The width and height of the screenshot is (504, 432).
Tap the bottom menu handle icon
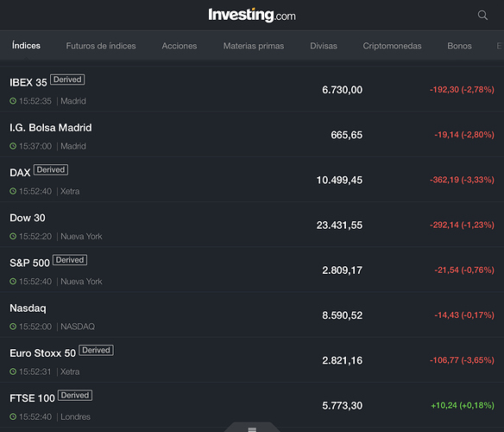click(252, 429)
